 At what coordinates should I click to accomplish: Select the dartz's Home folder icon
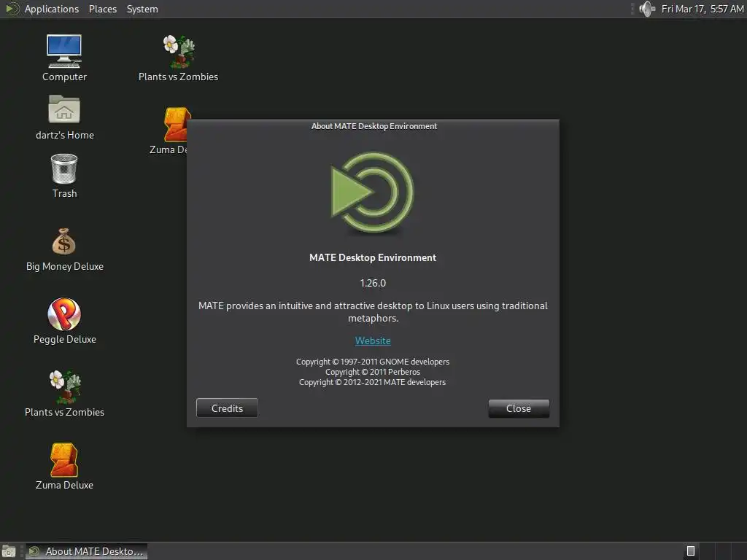click(x=64, y=117)
